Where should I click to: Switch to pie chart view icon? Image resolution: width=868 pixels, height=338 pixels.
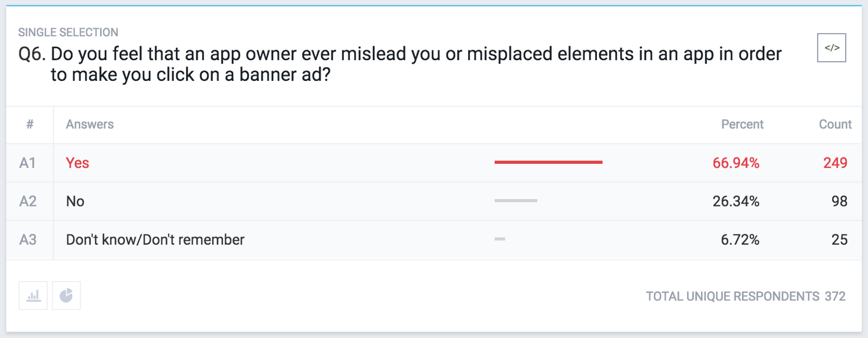[x=66, y=296]
